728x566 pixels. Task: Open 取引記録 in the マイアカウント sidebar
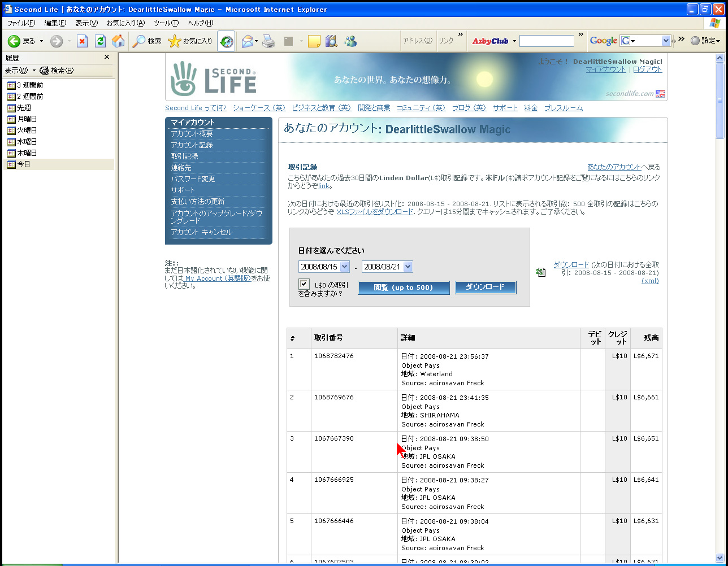tap(185, 156)
